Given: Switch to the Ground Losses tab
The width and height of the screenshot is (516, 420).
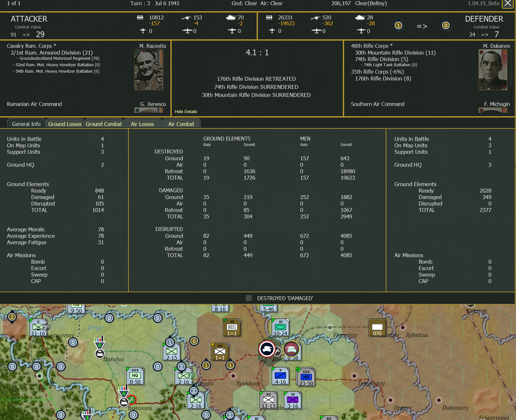Looking at the screenshot, I should point(65,124).
